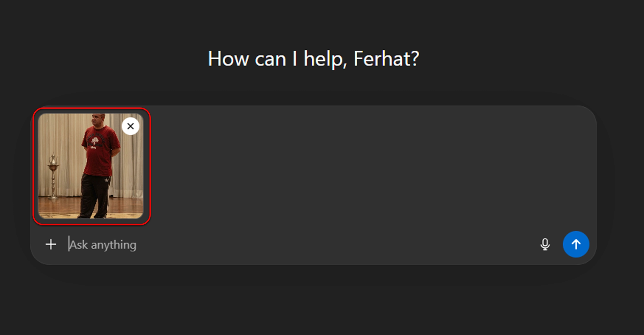Start voice input with the microphone icon
The width and height of the screenshot is (644, 335).
click(545, 244)
